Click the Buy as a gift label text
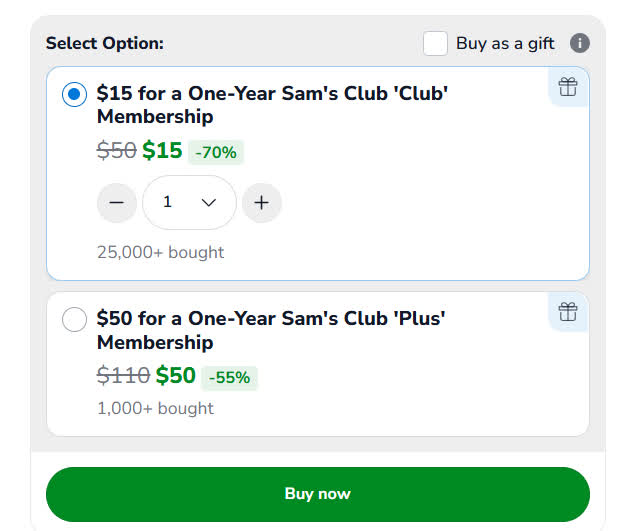 tap(505, 43)
